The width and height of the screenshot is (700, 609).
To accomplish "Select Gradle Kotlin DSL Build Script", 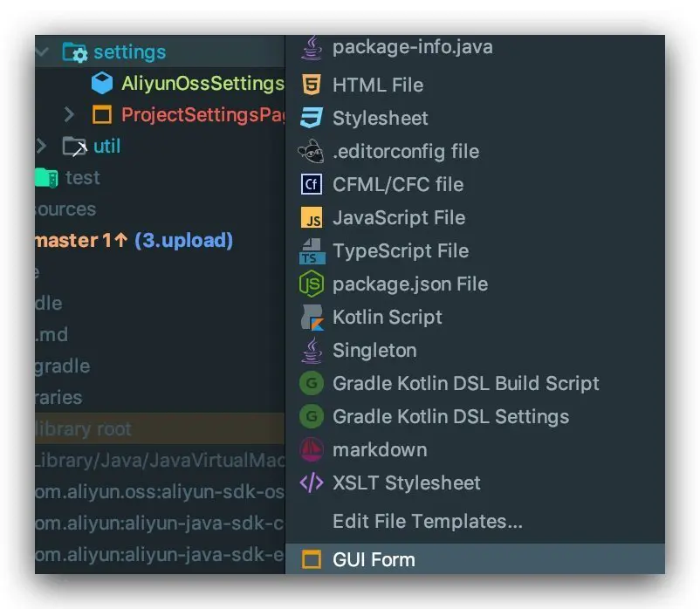I will click(x=465, y=383).
